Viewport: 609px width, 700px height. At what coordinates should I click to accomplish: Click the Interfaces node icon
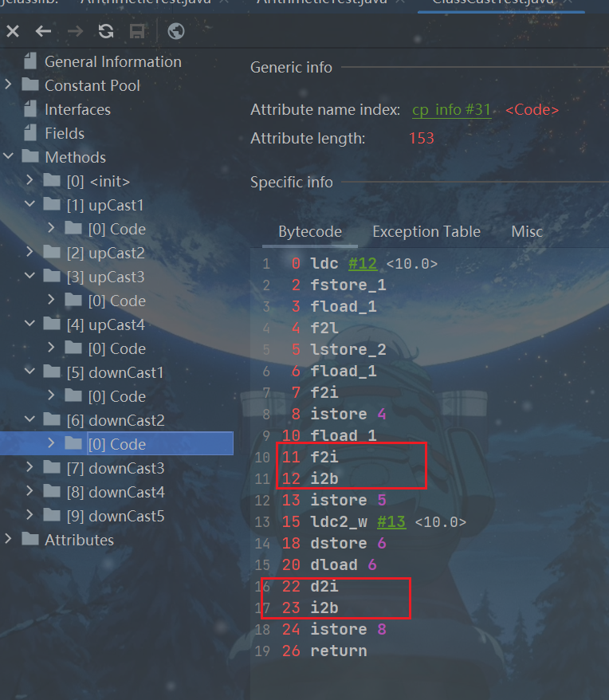coord(30,109)
